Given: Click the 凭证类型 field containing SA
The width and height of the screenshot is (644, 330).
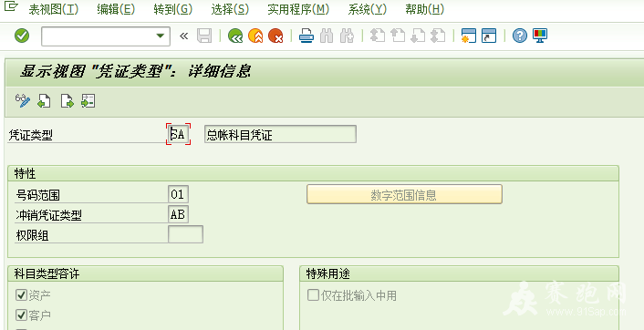Looking at the screenshot, I should (x=178, y=134).
